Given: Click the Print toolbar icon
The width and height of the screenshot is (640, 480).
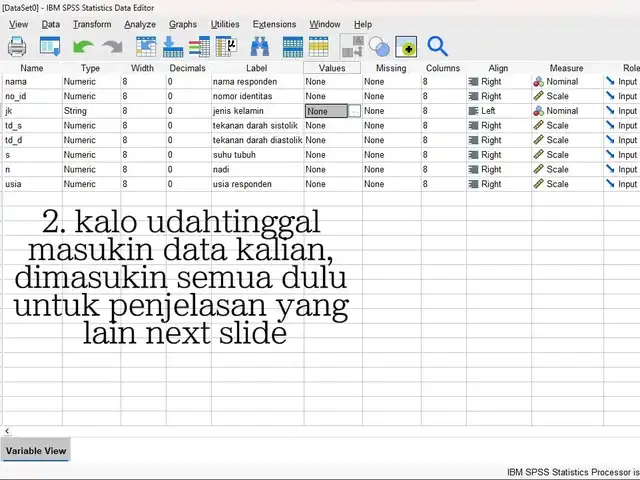Looking at the screenshot, I should [x=17, y=46].
